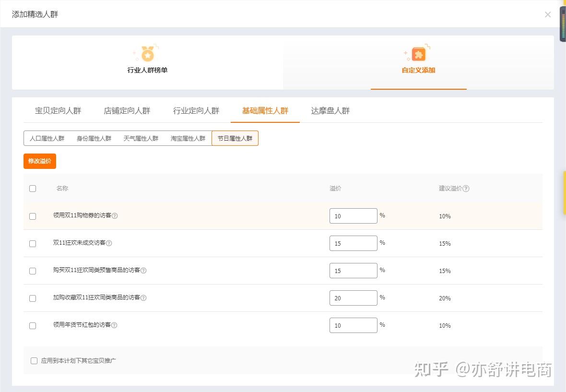Image resolution: width=566 pixels, height=392 pixels.
Task: Click help icon beside 建议溢价
Action: point(466,189)
